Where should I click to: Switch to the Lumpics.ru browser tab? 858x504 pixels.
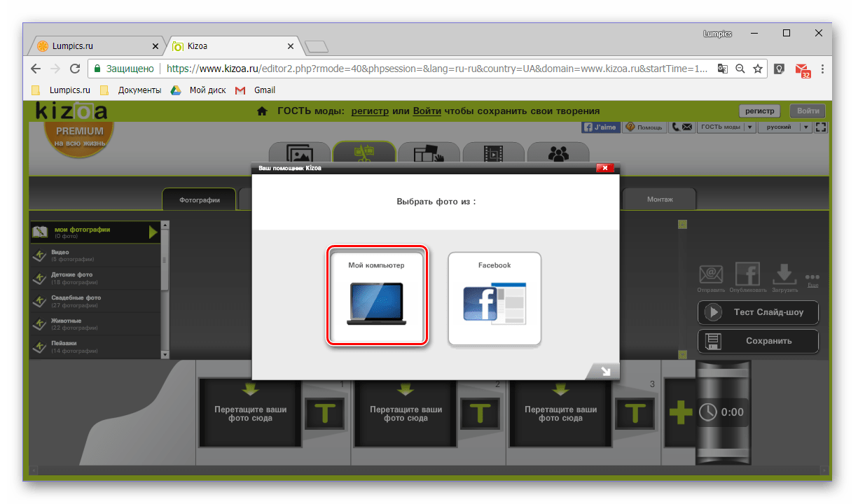pyautogui.click(x=95, y=46)
